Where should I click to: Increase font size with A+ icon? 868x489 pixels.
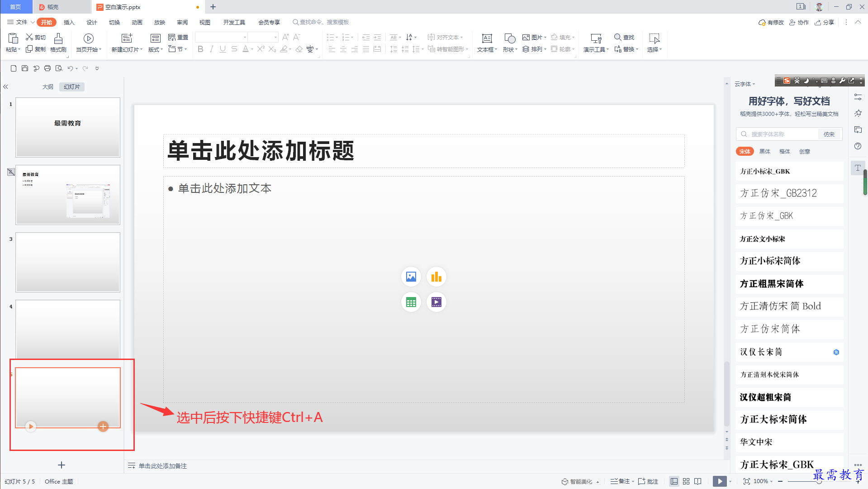tap(285, 37)
